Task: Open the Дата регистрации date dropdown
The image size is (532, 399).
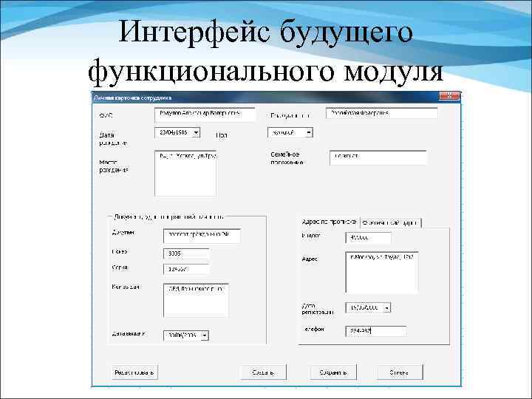Action: [x=386, y=307]
